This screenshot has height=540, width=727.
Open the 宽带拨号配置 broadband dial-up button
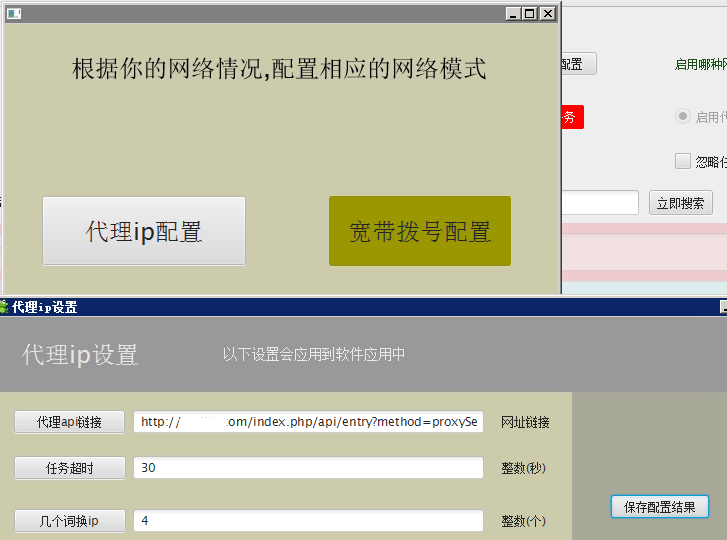pyautogui.click(x=420, y=231)
